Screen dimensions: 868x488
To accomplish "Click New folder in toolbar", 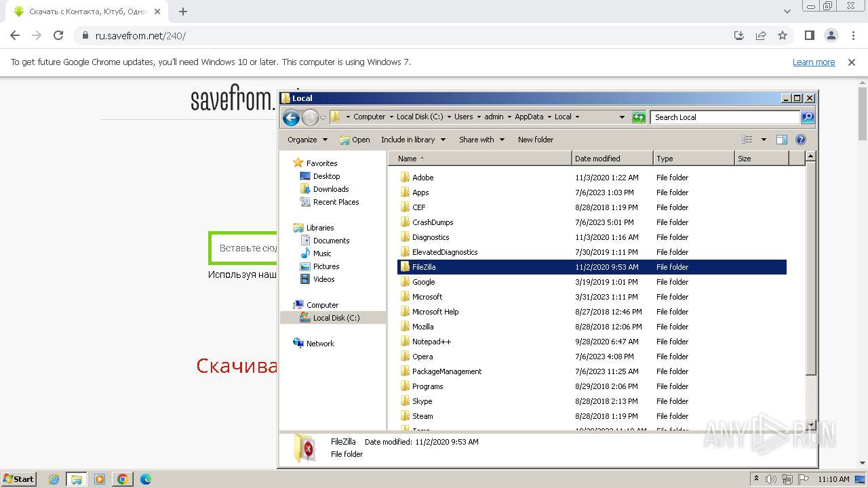I will (536, 140).
